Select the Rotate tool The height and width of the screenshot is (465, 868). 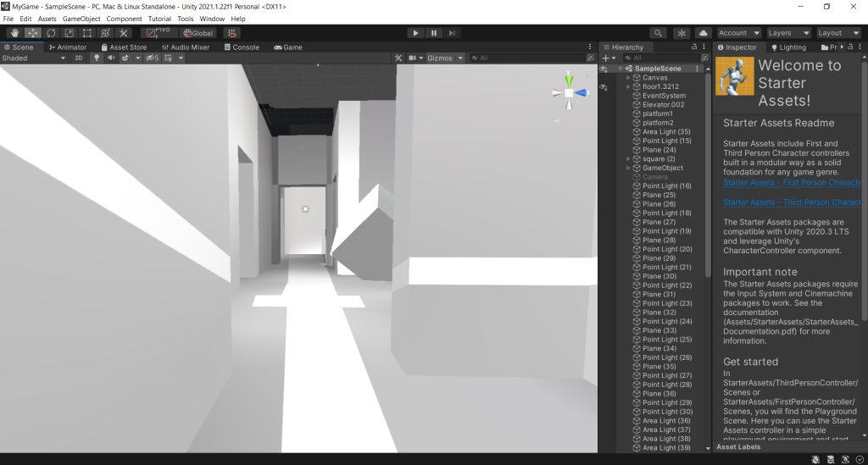(x=51, y=33)
